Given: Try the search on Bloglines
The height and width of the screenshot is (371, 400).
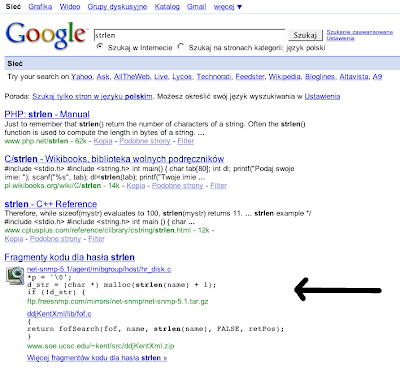Looking at the screenshot, I should (x=320, y=77).
